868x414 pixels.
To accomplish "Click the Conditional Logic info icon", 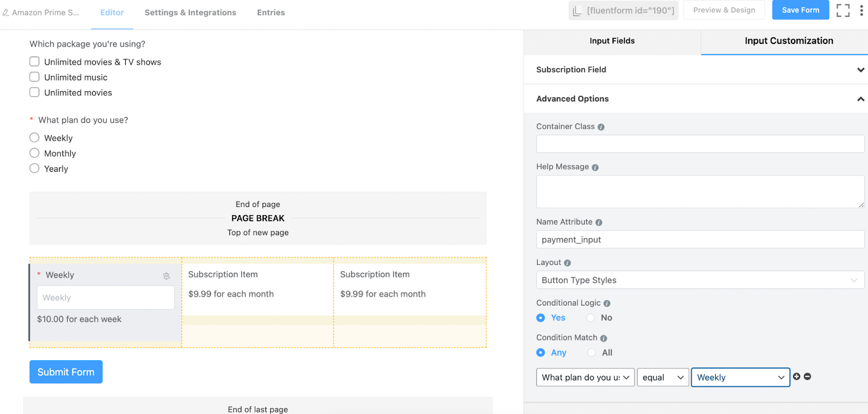I will click(x=607, y=303).
